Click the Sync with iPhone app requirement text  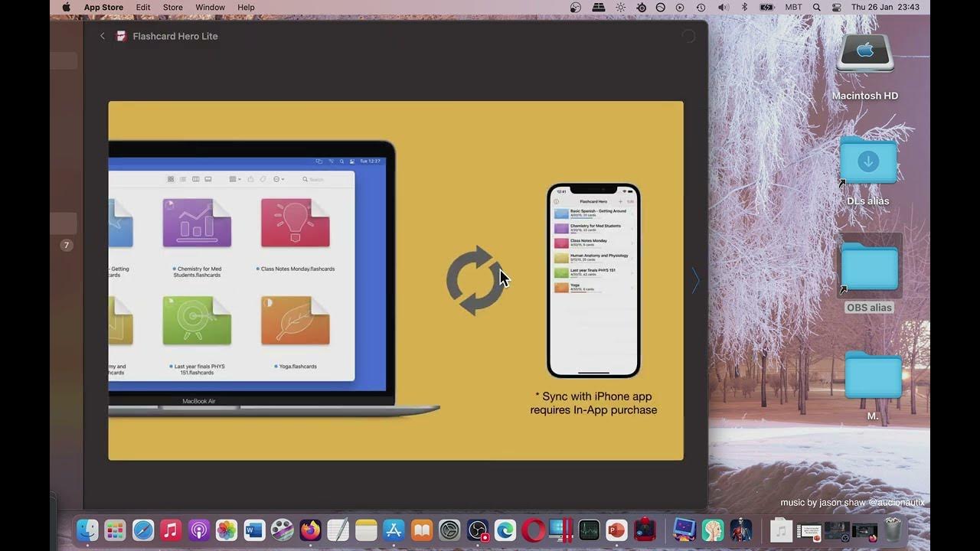click(x=593, y=403)
